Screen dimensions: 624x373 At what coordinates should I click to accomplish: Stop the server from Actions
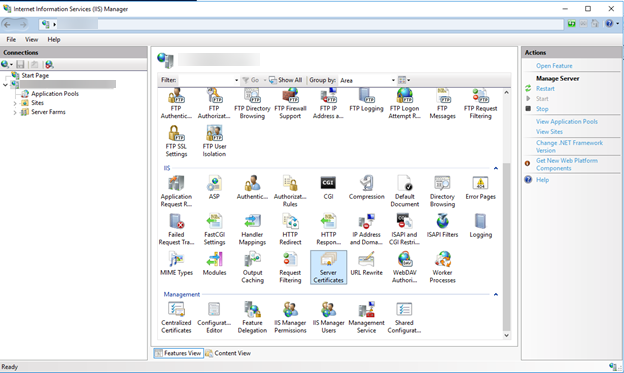pos(542,109)
